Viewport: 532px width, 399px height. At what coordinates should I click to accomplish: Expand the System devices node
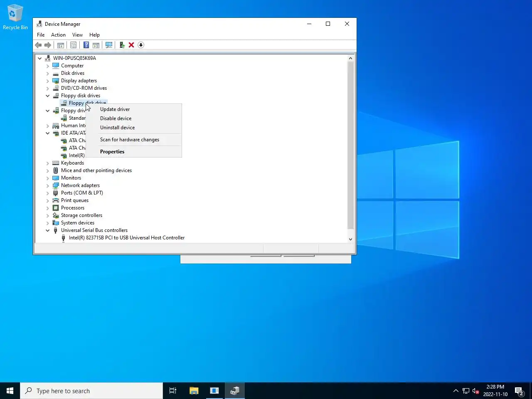point(48,223)
